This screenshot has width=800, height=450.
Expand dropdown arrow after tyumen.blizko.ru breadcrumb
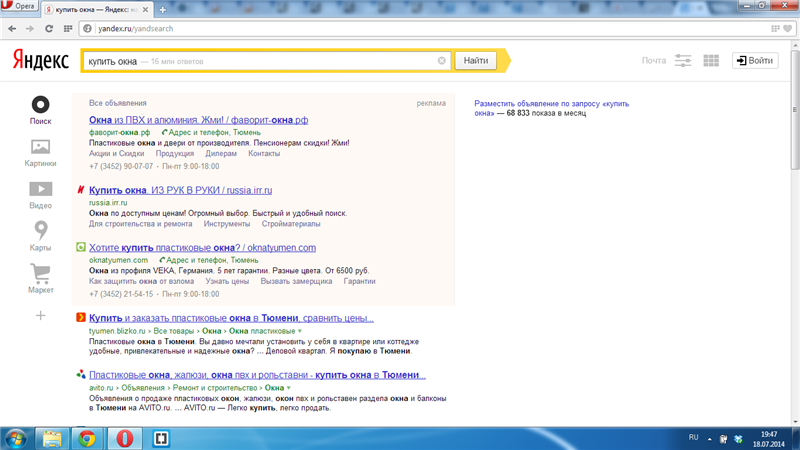pyautogui.click(x=300, y=331)
